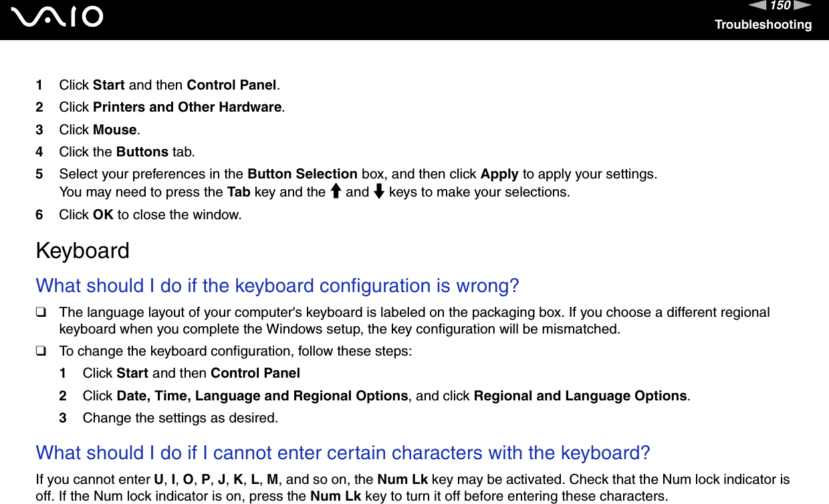Open the 'cannot enter certain characters' heading
Image resolution: width=829 pixels, height=504 pixels.
coord(343,453)
